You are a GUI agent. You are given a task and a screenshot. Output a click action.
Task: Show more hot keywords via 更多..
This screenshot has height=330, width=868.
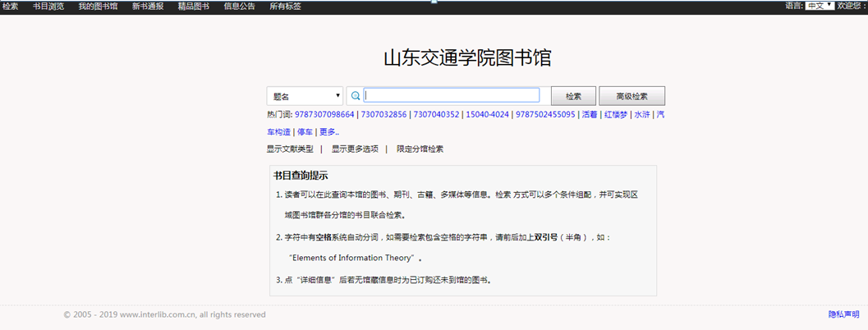pos(329,132)
